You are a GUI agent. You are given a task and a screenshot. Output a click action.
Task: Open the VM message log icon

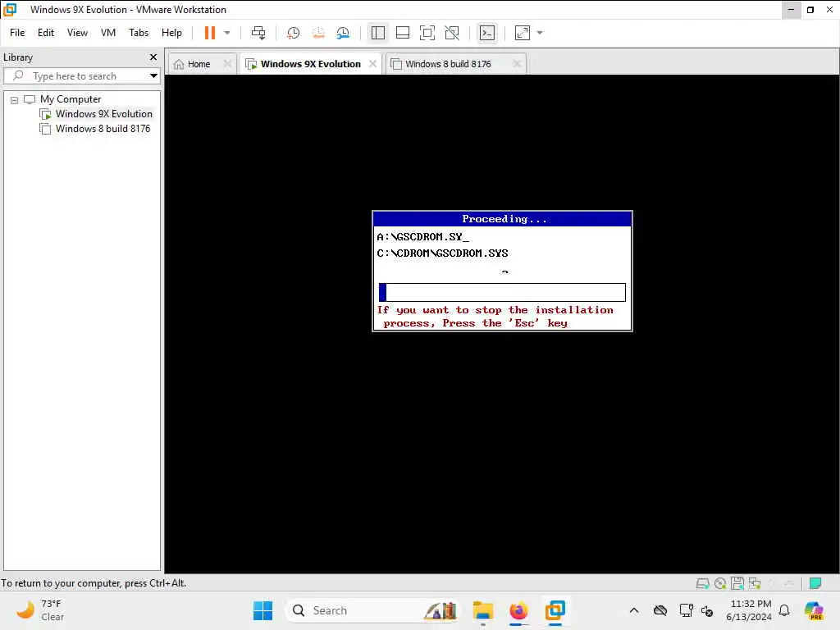point(815,583)
